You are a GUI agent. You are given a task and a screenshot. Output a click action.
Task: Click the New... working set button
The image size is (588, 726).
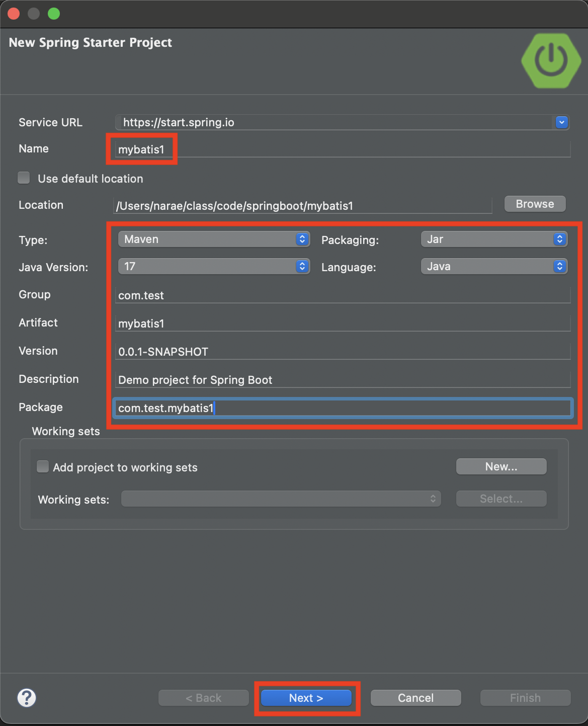501,466
